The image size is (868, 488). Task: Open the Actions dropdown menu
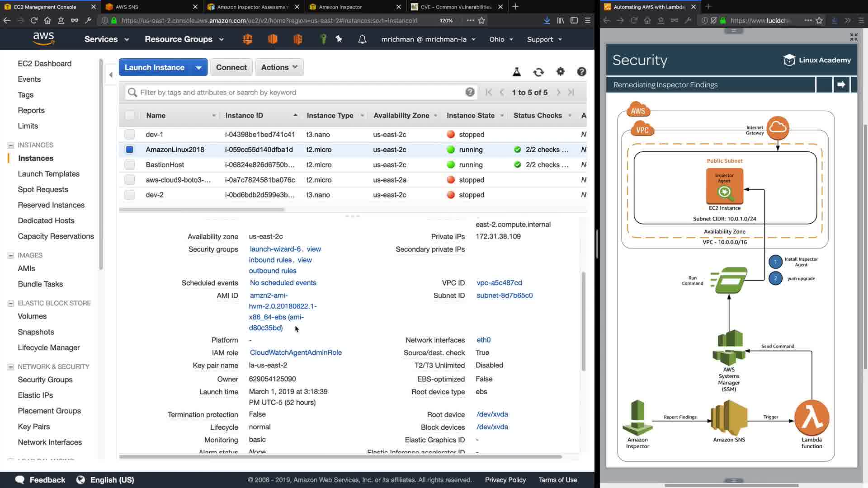(x=279, y=67)
